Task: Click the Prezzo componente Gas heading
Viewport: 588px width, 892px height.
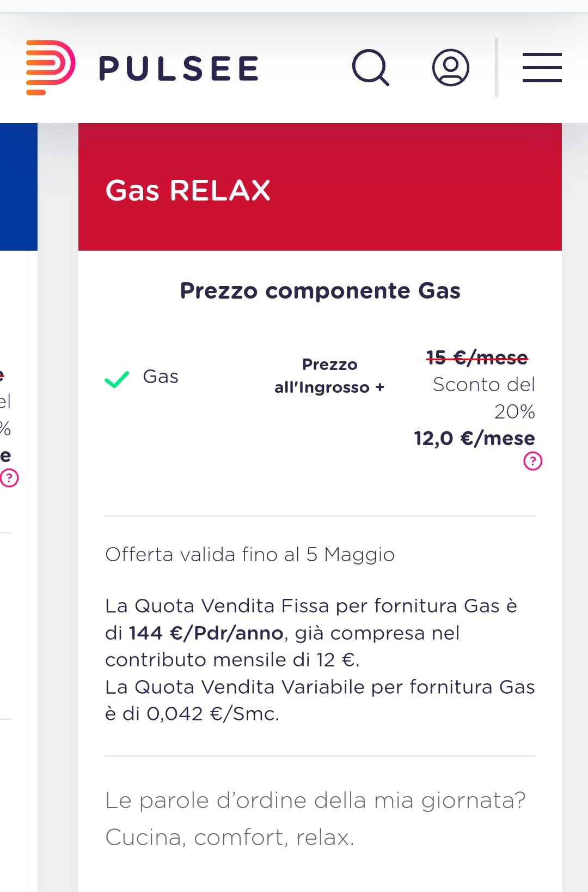Action: click(320, 290)
